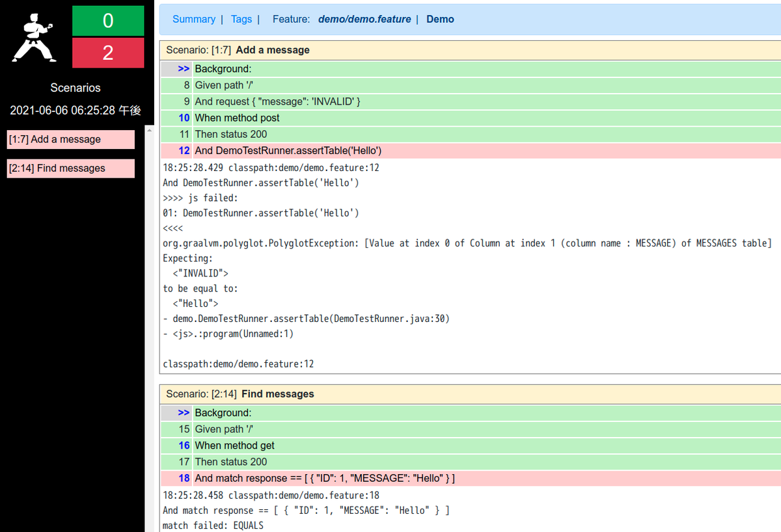Open the demo/demo.feature file link
Viewport: 781px width, 532px height.
pos(364,19)
